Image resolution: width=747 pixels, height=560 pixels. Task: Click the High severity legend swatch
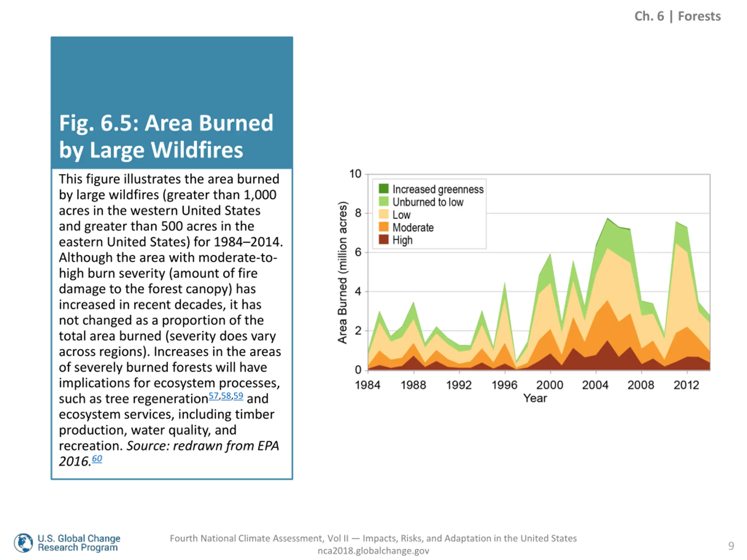pos(384,240)
